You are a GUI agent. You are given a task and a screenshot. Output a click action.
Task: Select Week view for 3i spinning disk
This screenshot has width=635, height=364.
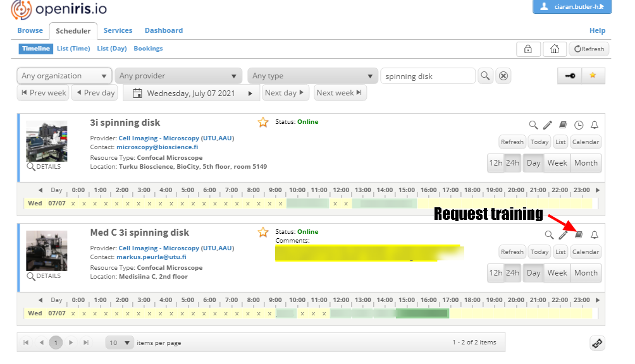pos(557,163)
